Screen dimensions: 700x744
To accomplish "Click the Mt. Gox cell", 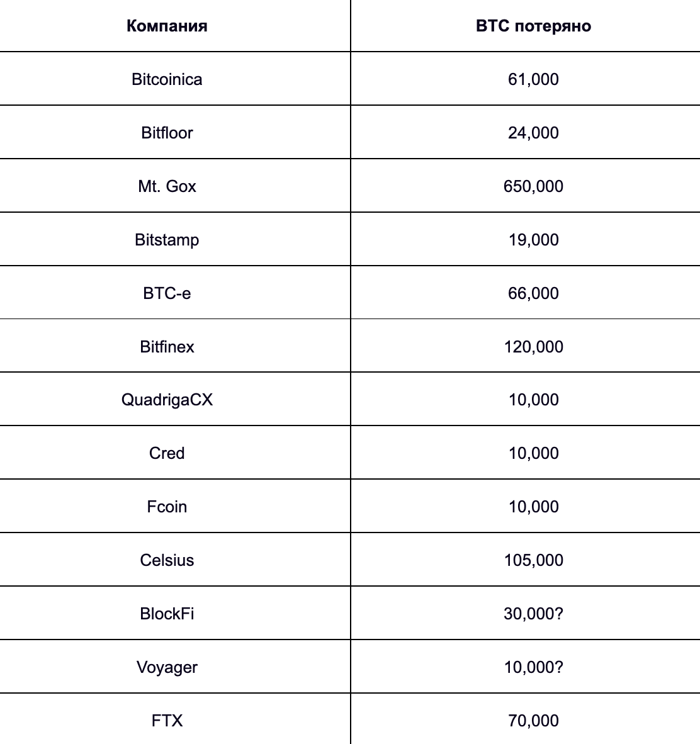I will [x=167, y=186].
